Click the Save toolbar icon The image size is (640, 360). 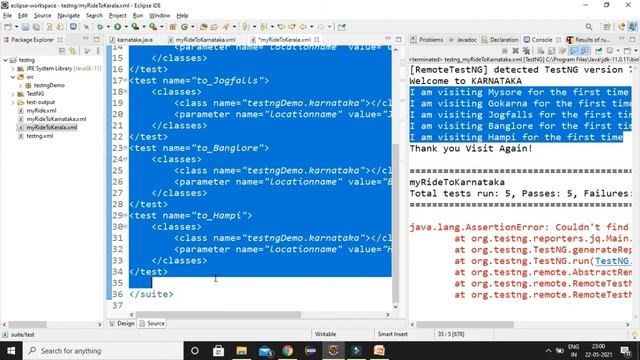[26, 27]
